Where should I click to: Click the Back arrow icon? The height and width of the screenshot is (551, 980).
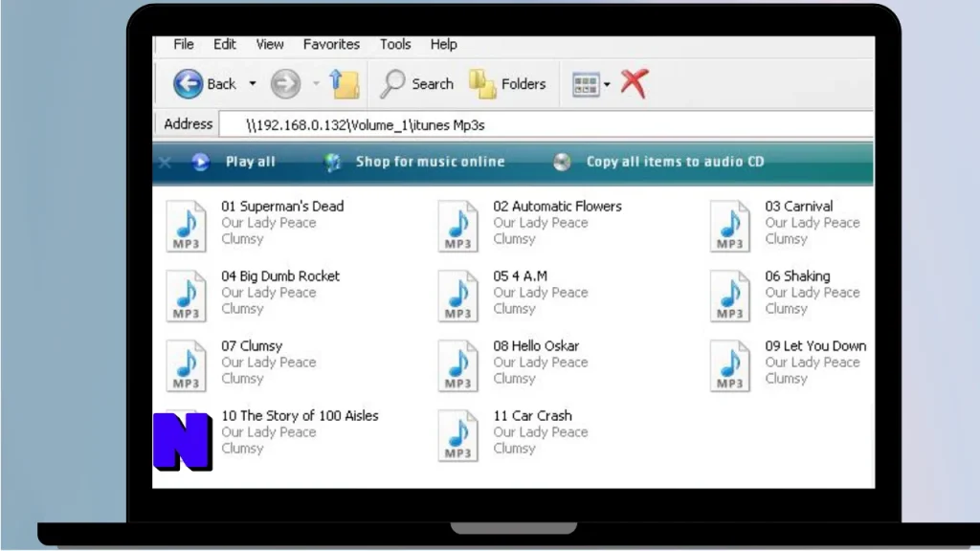tap(189, 84)
